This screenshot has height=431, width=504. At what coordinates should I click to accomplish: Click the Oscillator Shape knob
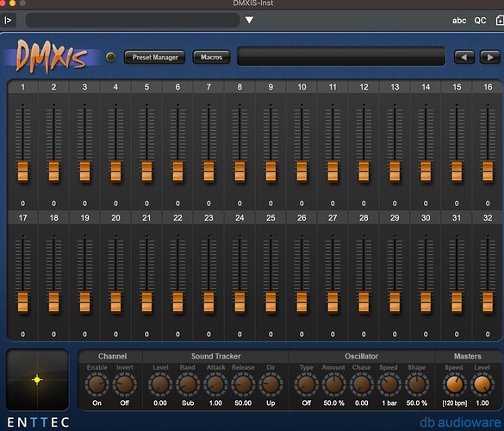pos(417,384)
